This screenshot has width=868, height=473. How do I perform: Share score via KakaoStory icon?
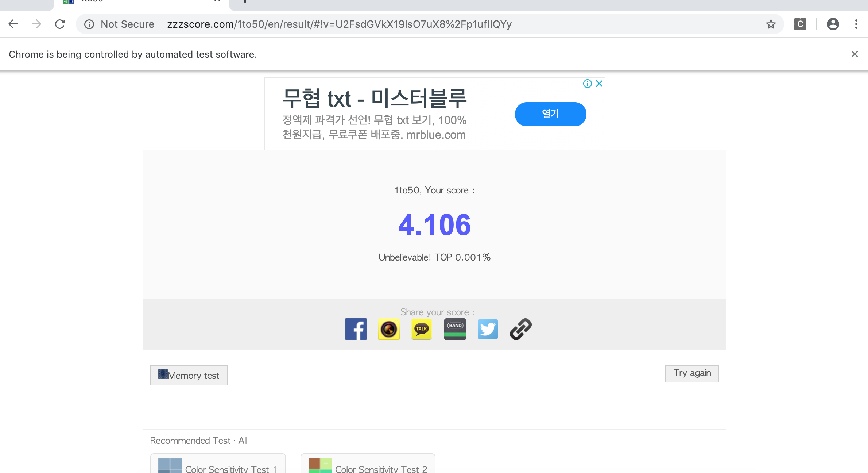388,329
